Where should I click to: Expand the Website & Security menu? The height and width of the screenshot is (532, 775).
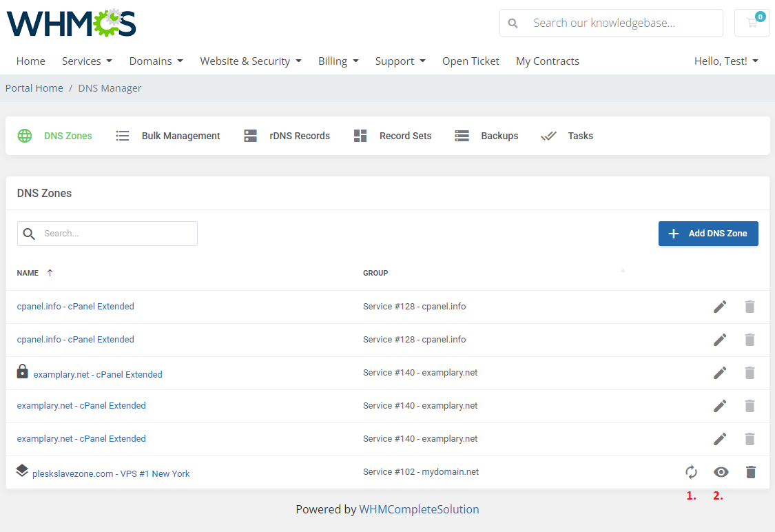pos(251,61)
